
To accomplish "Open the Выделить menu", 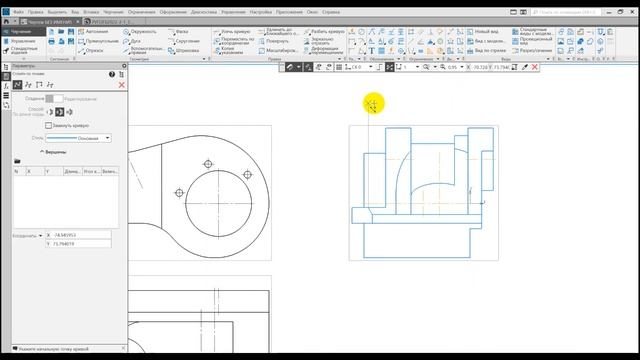I will click(57, 12).
